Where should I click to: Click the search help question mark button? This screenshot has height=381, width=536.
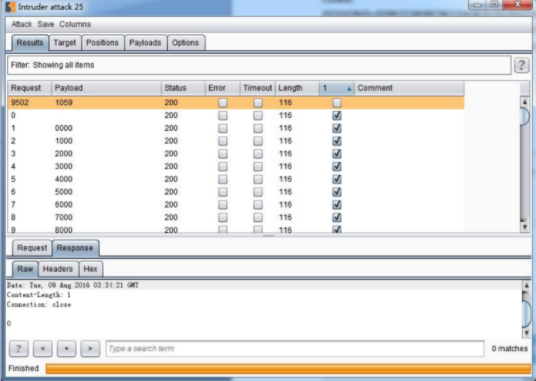18,349
